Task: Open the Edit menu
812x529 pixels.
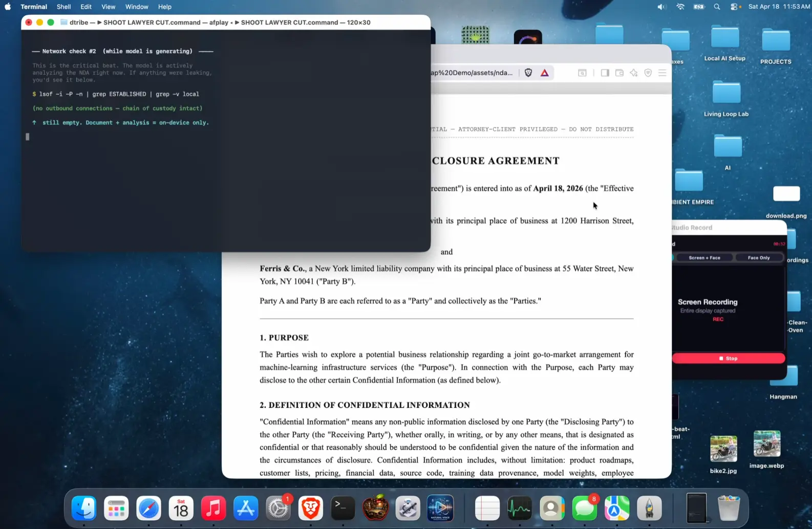Action: click(86, 7)
